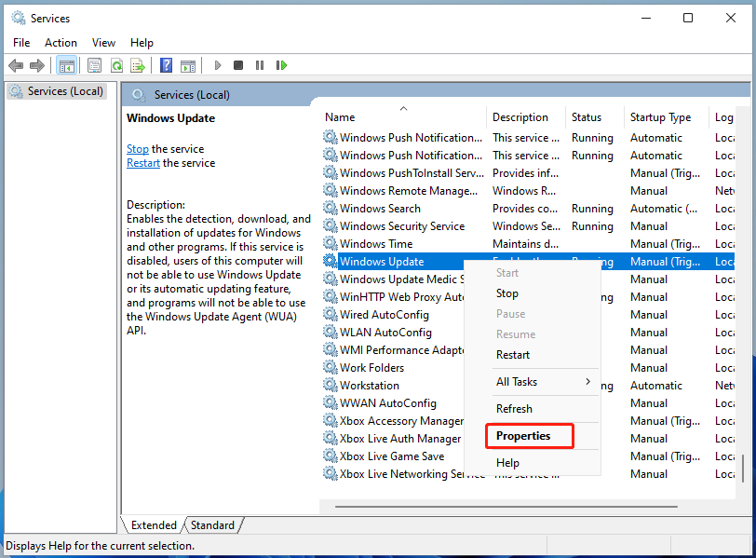Sort by the Description column header
The height and width of the screenshot is (558, 756).
coord(525,117)
